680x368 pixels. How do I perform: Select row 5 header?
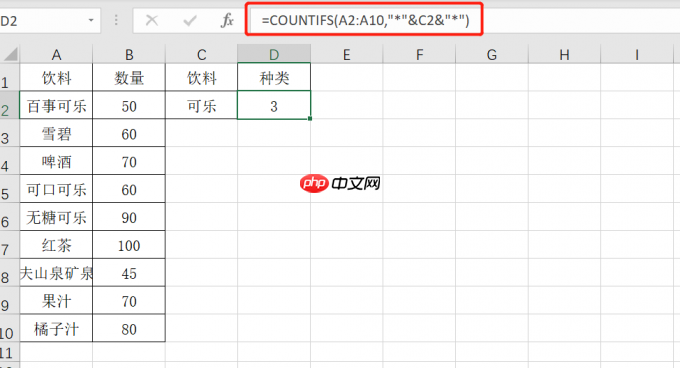pyautogui.click(x=10, y=189)
